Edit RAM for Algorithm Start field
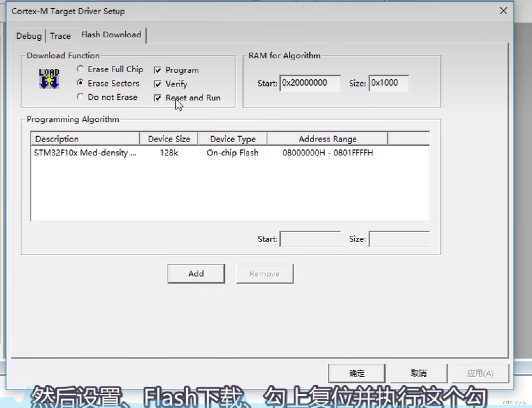532x408 pixels. [310, 83]
